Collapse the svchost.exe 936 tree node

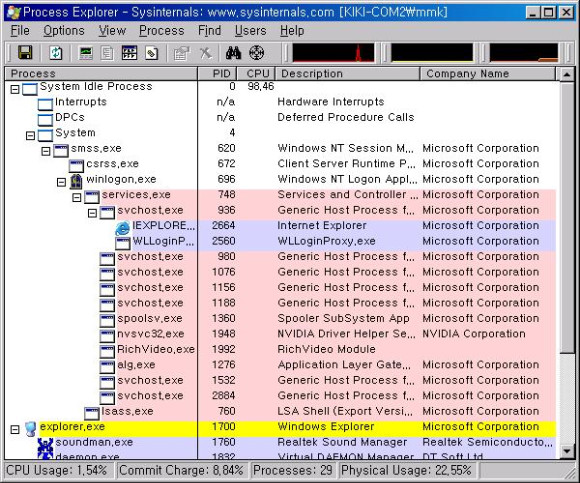point(92,213)
